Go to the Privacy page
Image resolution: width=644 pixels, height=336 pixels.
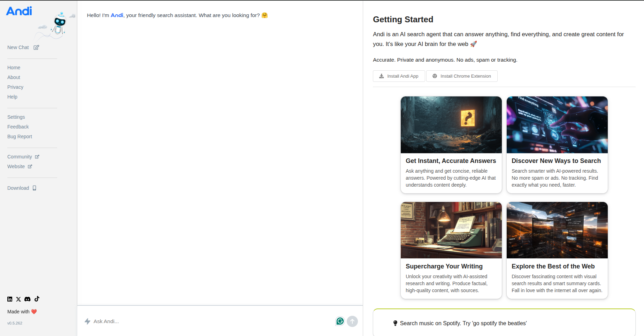(x=15, y=87)
